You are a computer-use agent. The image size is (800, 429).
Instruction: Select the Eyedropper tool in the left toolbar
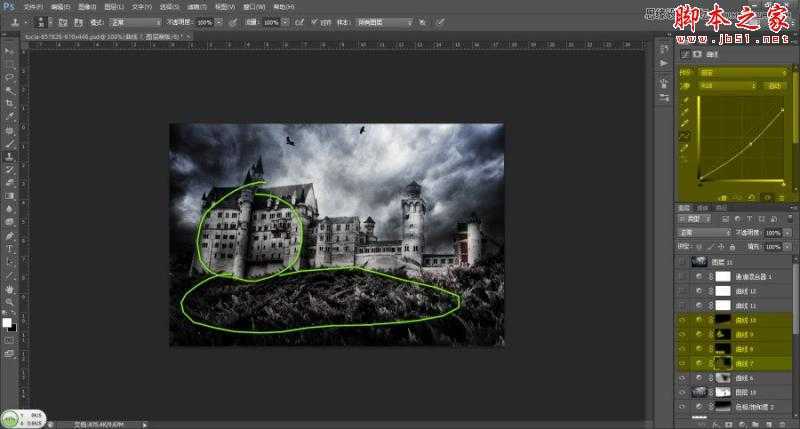pos(9,117)
